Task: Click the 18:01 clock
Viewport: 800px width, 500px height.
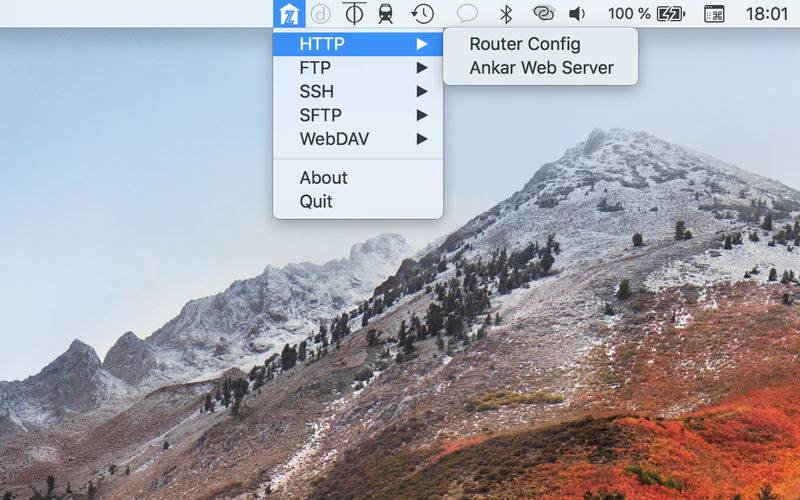Action: (x=767, y=14)
